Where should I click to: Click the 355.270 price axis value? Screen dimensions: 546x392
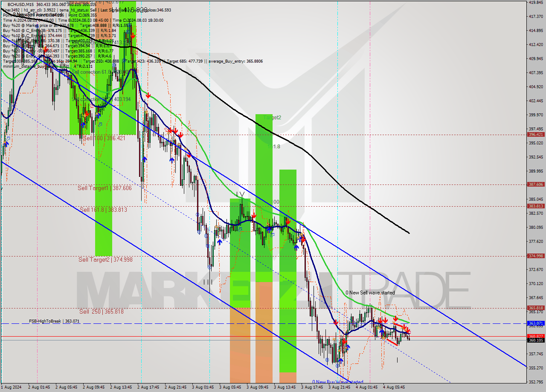coord(536,368)
